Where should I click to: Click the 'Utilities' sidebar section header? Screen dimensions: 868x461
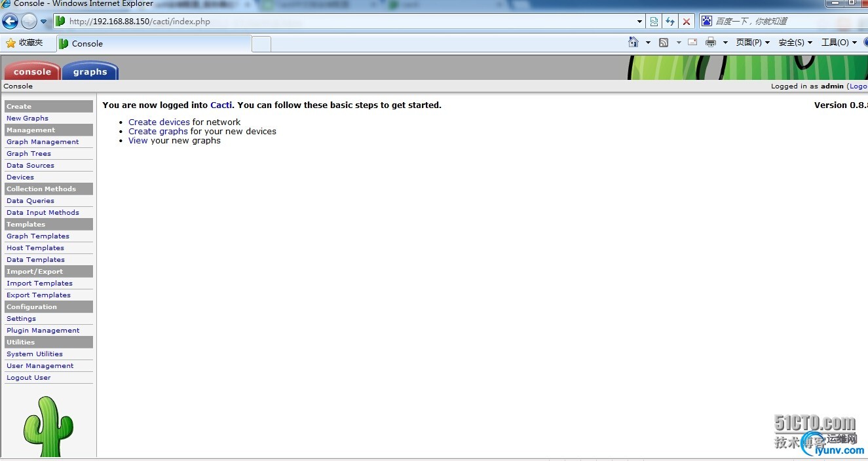point(48,342)
